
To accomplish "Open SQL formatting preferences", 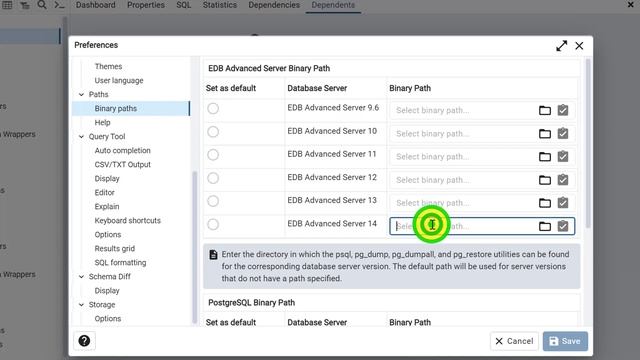I will coord(120,262).
